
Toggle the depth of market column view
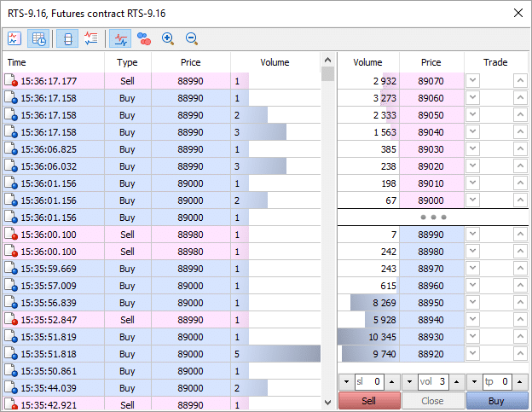[67, 38]
